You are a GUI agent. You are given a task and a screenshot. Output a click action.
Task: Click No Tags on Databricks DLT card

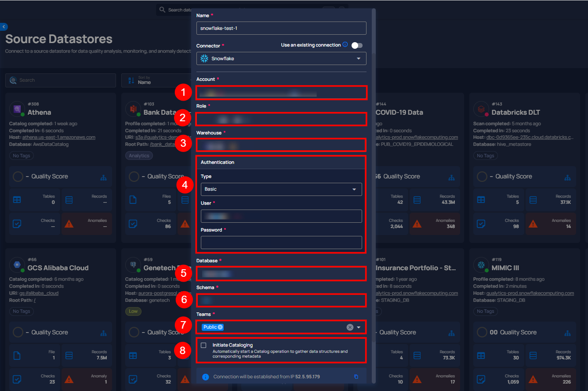pyautogui.click(x=486, y=156)
